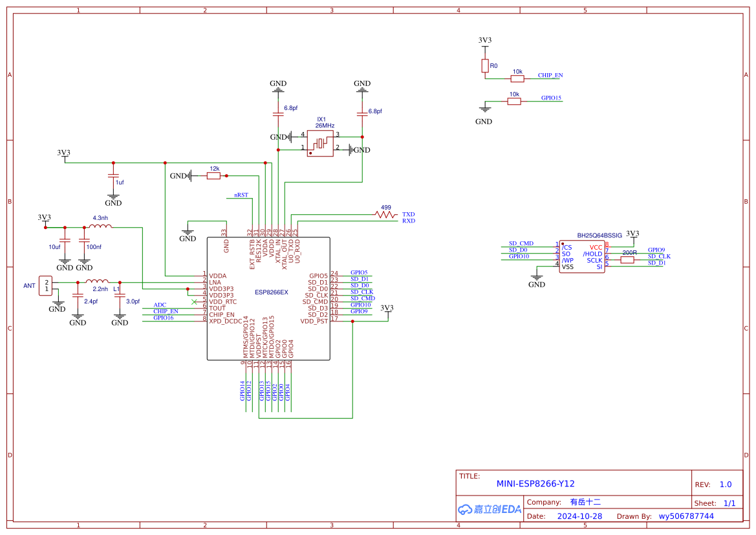This screenshot has height=535, width=756.
Task: Click the TXD net label
Action: point(408,214)
